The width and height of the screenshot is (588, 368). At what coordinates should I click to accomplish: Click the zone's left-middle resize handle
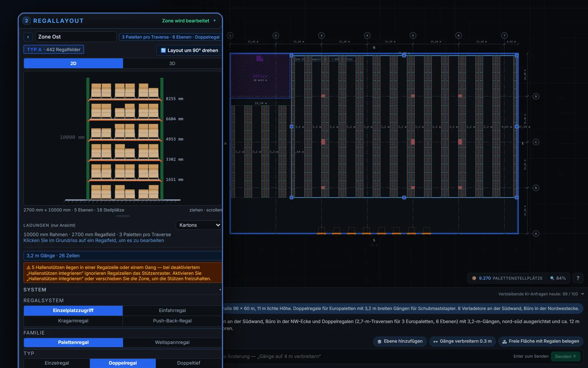(x=291, y=127)
